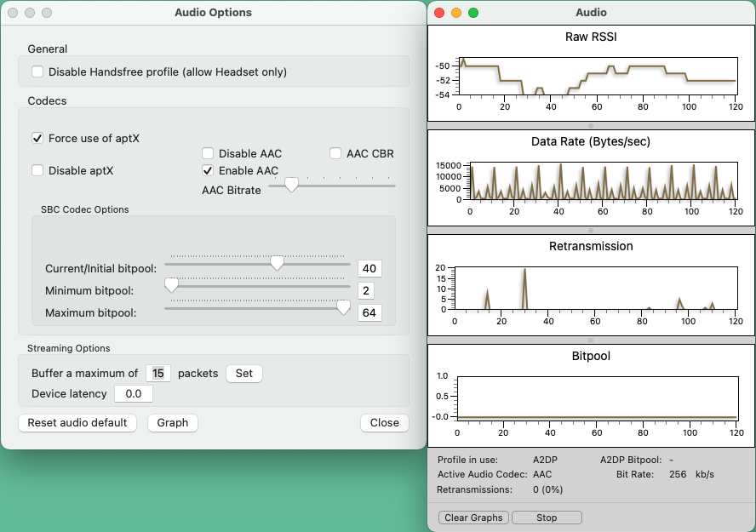Click the "General" section heading
The height and width of the screenshot is (532, 756).
(48, 49)
